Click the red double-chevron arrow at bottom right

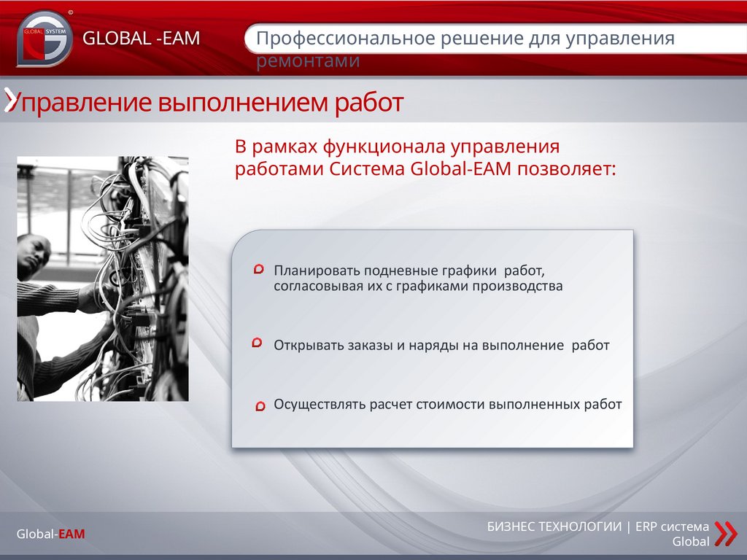tap(726, 533)
